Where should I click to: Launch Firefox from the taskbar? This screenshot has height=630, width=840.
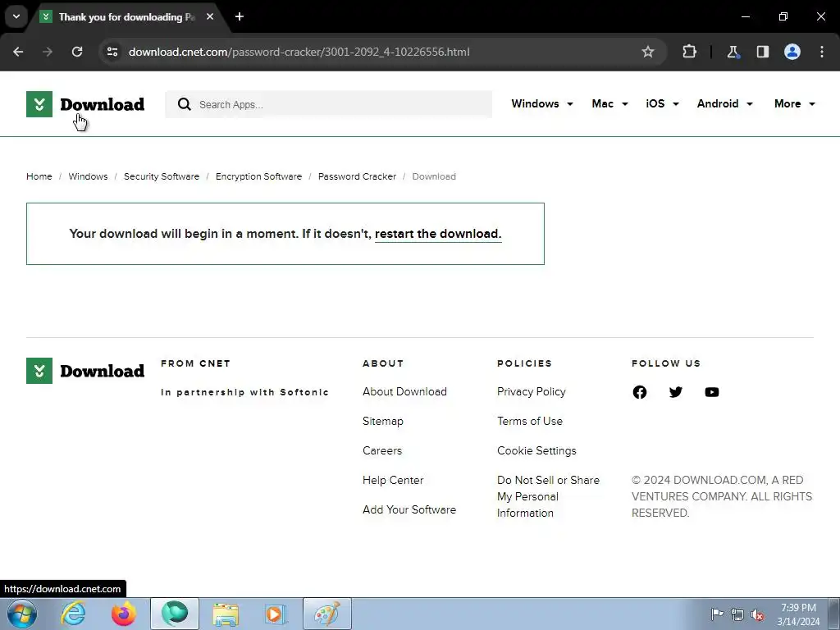coord(124,614)
